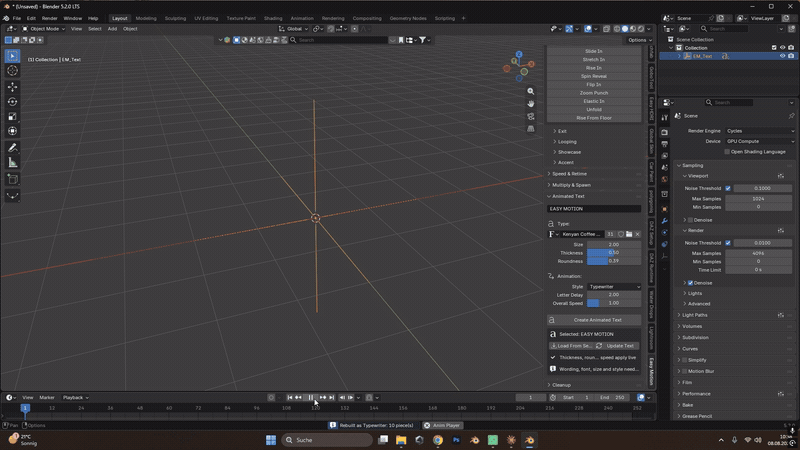
Task: Toggle viewport Noise Threshold checkbox
Action: click(x=728, y=188)
